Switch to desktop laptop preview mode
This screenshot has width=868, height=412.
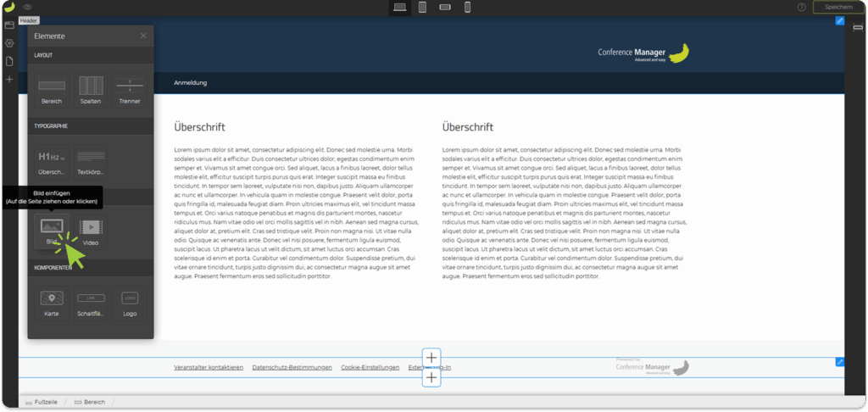point(400,7)
